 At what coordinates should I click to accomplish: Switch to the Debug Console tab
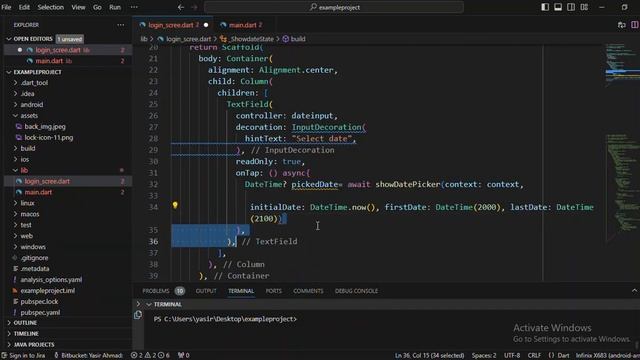(x=356, y=291)
